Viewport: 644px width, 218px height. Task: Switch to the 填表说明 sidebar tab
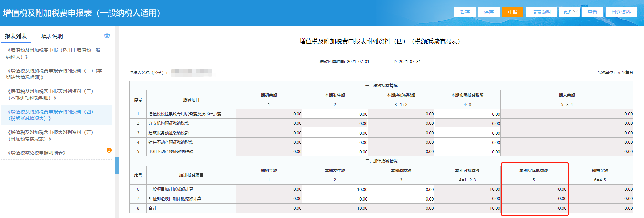click(52, 36)
